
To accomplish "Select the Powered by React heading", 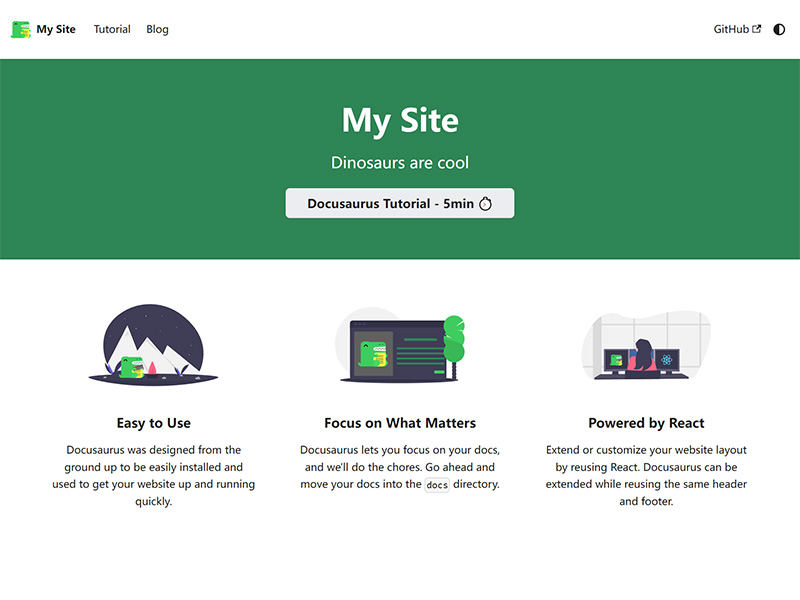I will pyautogui.click(x=646, y=423).
